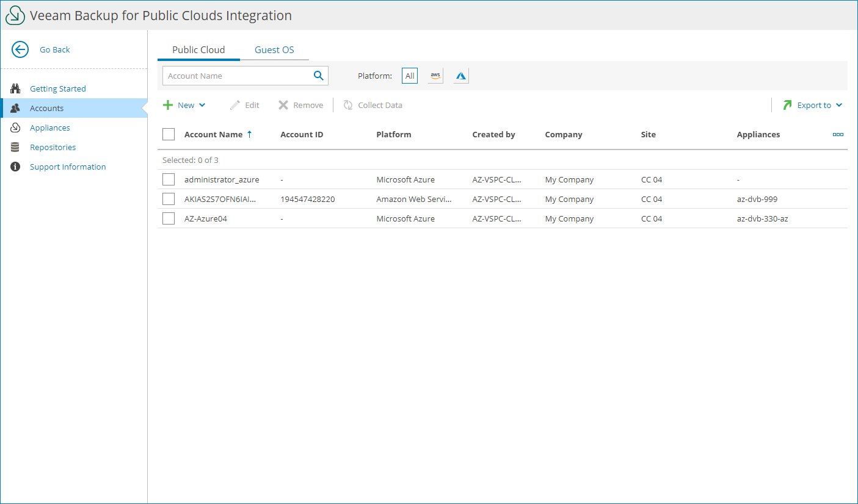Click the Repositories database icon
858x504 pixels.
[16, 147]
